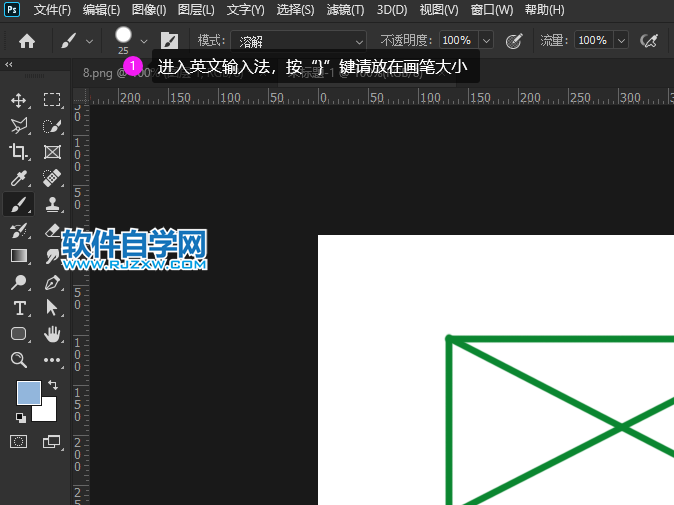Select the Polygonal Lasso tool
Image resolution: width=674 pixels, height=505 pixels.
coord(18,126)
